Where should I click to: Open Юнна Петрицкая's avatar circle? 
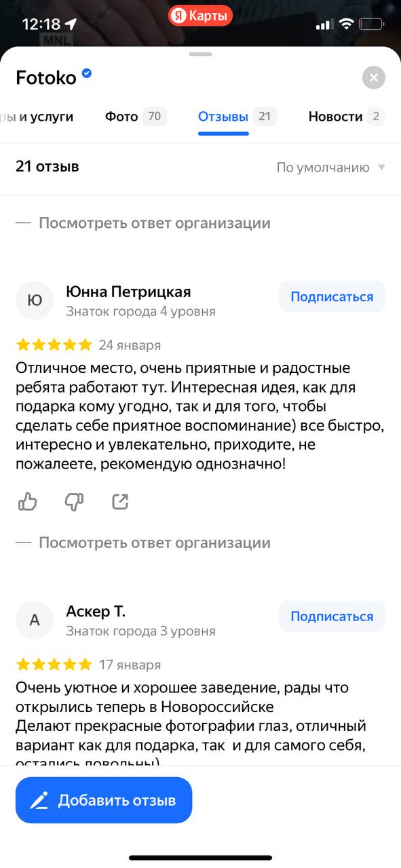pyautogui.click(x=35, y=300)
